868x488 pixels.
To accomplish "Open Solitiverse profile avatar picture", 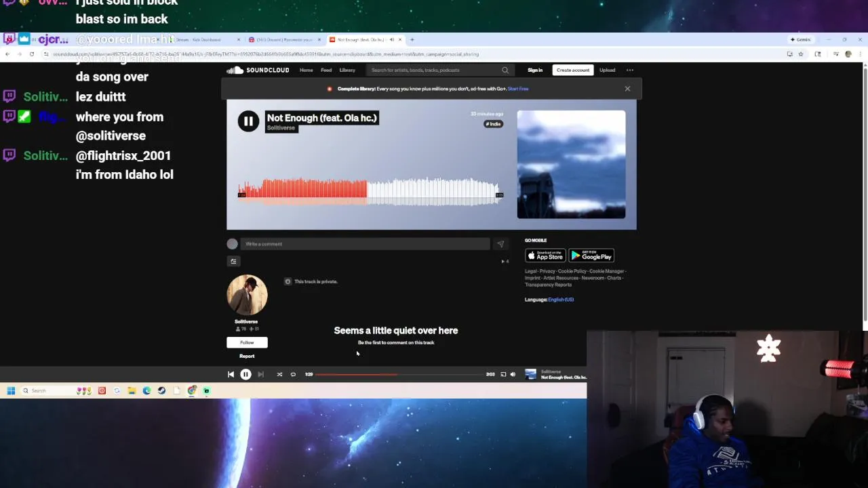I will click(x=247, y=295).
